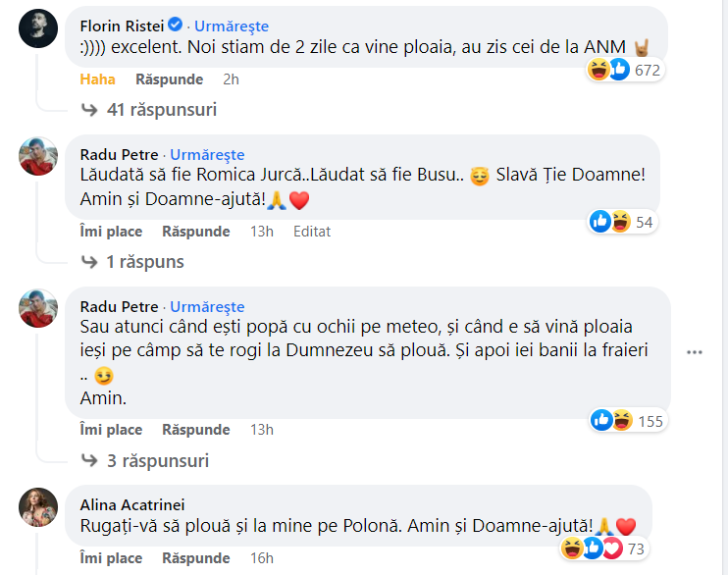Like Radu Petre's comment about popă and meteo

pos(111,430)
